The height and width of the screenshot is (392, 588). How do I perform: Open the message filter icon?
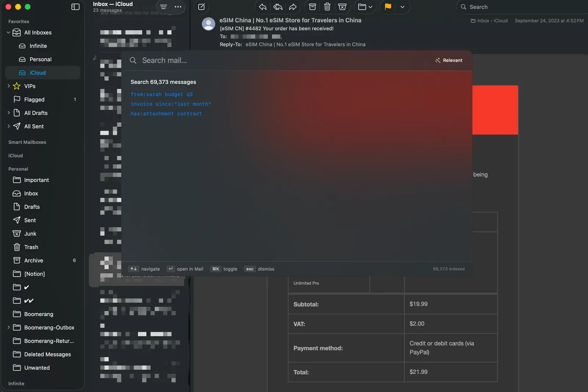[164, 7]
